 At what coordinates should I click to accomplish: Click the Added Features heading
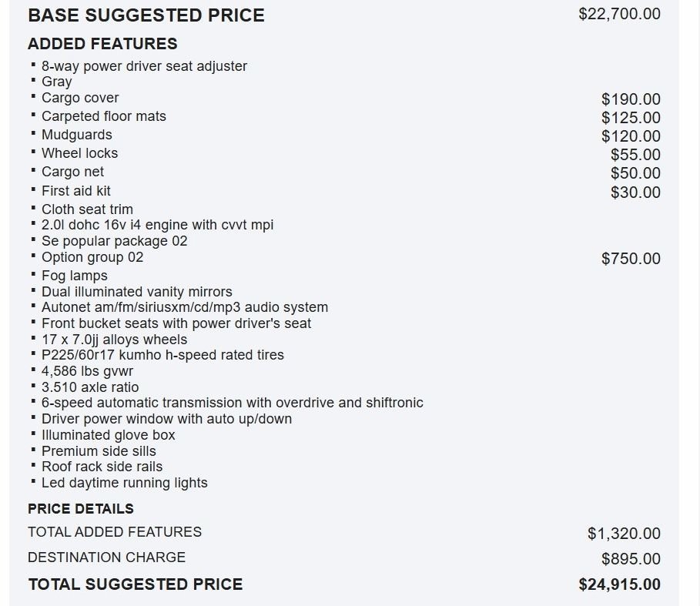click(102, 44)
